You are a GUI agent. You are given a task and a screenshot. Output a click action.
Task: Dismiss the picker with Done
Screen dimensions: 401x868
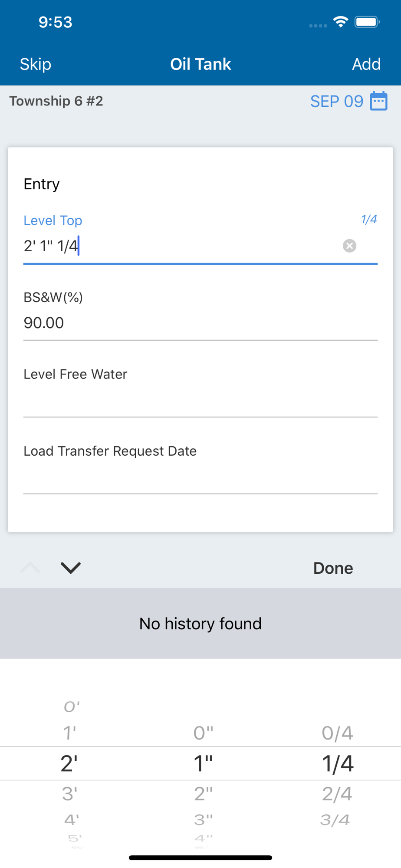pos(333,568)
